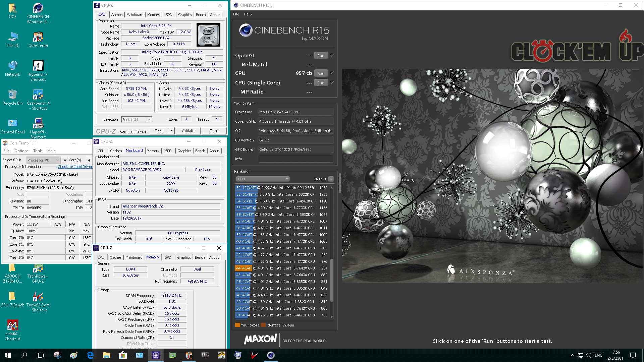Click Check for Intel Driver link
This screenshot has width=644, height=362.
75,167
